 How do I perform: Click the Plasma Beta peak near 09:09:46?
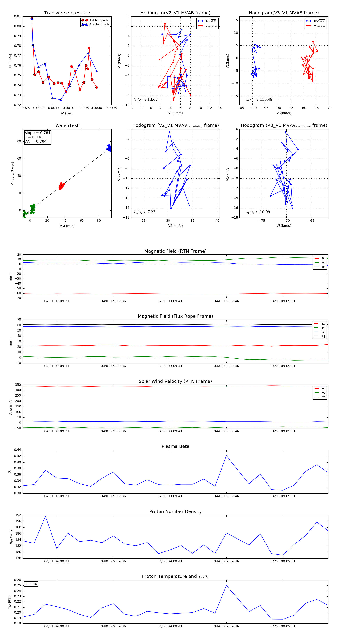tap(226, 455)
